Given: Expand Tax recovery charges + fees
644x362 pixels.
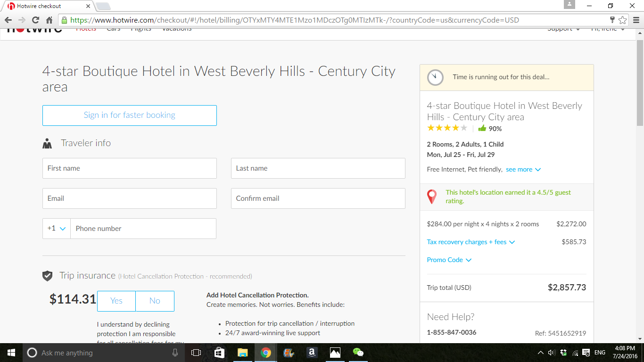Looking at the screenshot, I should click(471, 242).
